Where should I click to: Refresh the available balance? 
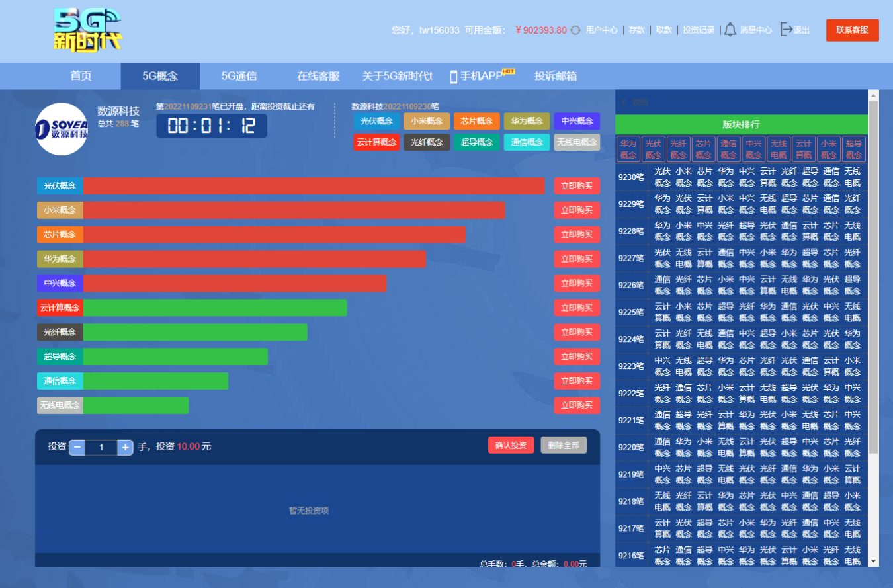pyautogui.click(x=575, y=30)
